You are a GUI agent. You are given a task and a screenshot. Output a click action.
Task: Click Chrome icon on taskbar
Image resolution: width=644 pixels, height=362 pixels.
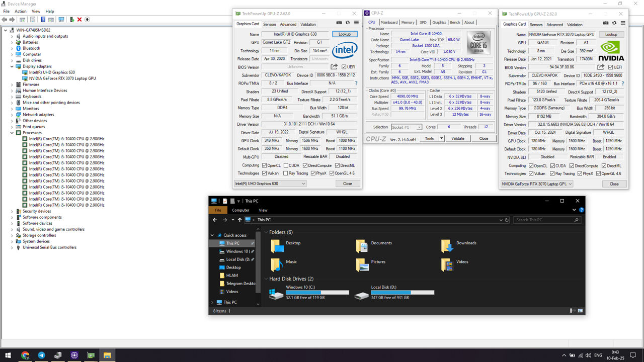25,355
